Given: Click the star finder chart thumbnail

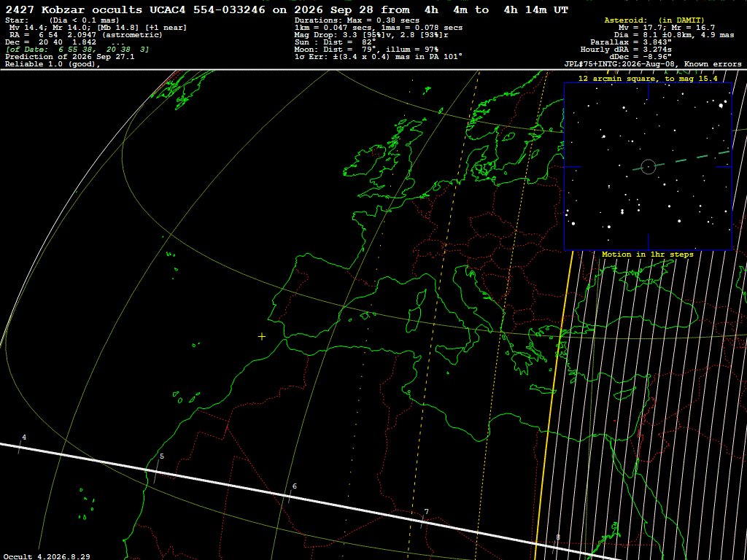Looking at the screenshot, I should click(648, 167).
